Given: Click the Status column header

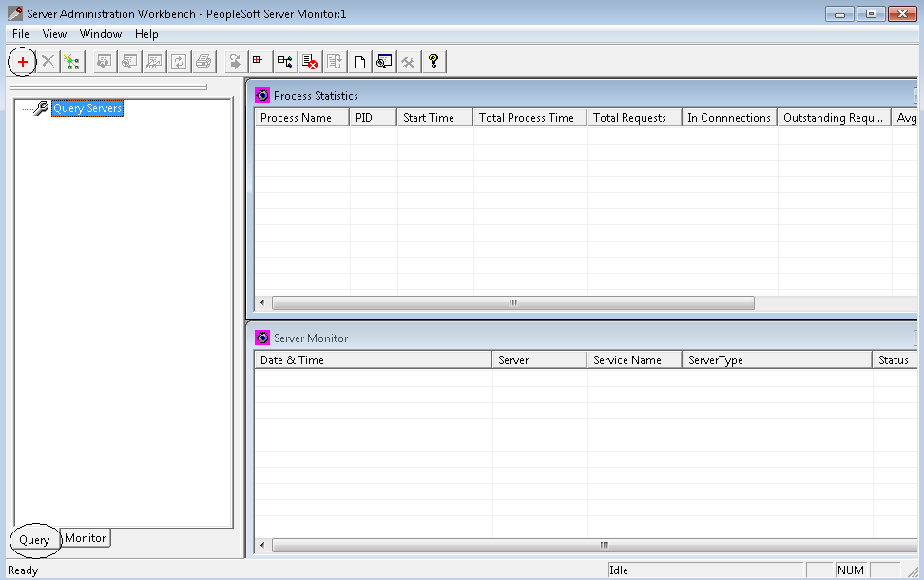Looking at the screenshot, I should (895, 360).
